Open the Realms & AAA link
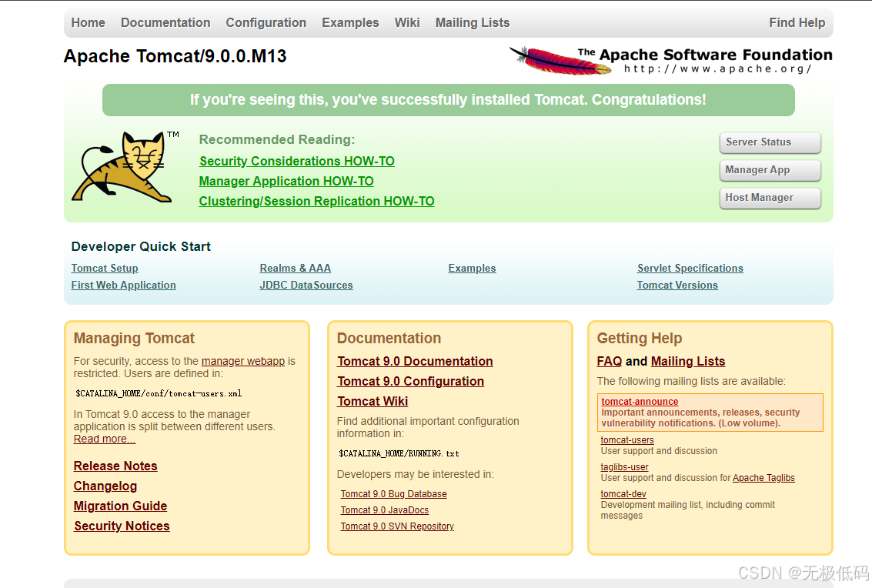This screenshot has width=872, height=588. 296,268
